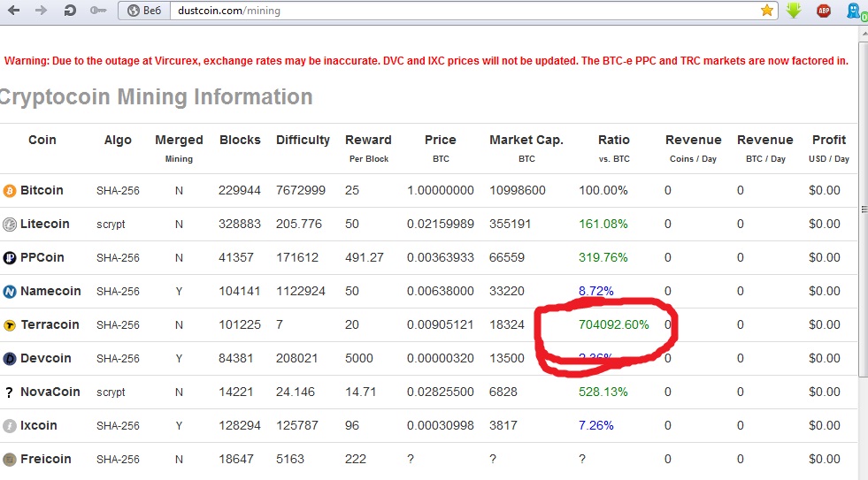The image size is (868, 480).
Task: Click Devcoin's reward 5000
Action: click(x=358, y=358)
